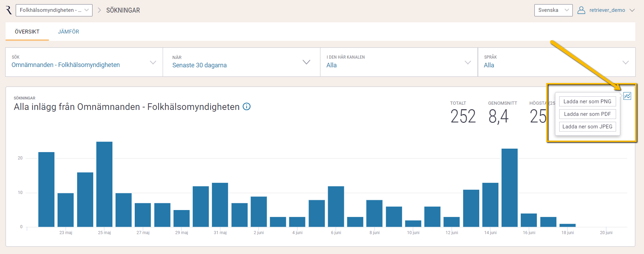Click the tall bar after 14 juni
The width and height of the screenshot is (644, 254).
tap(510, 188)
